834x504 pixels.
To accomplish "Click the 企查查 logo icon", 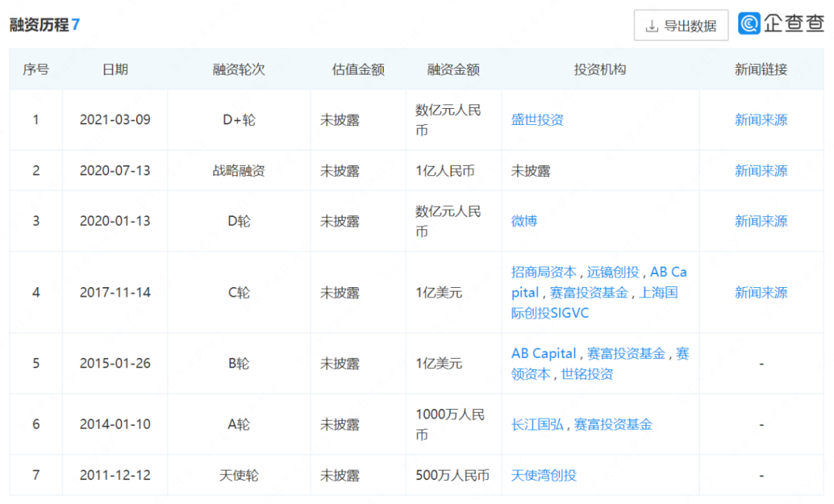I will coord(749,23).
